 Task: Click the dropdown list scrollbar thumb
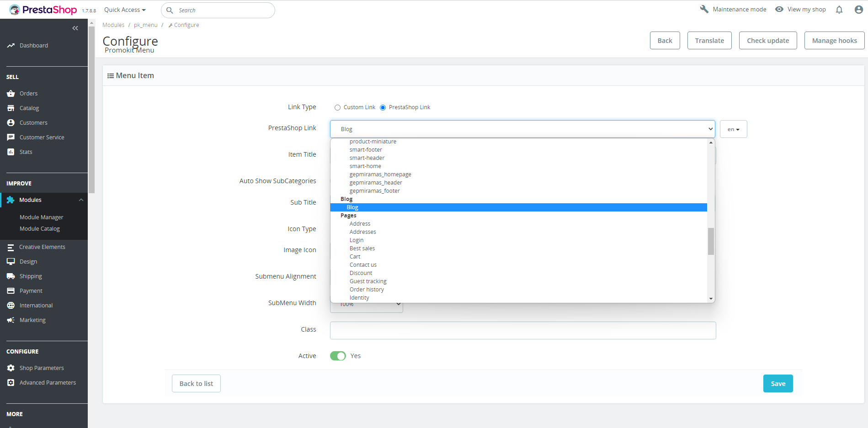711,241
